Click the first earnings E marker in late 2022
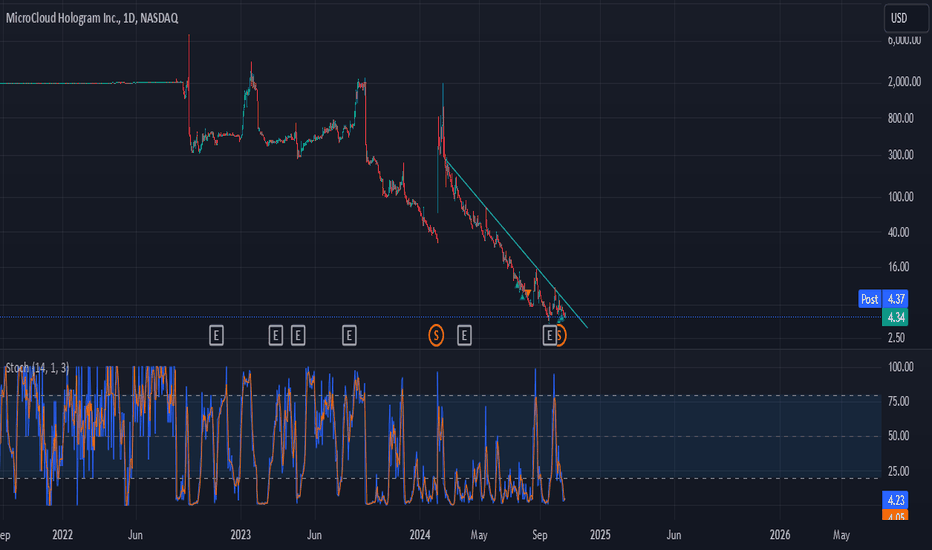This screenshot has height=550, width=932. (x=216, y=336)
